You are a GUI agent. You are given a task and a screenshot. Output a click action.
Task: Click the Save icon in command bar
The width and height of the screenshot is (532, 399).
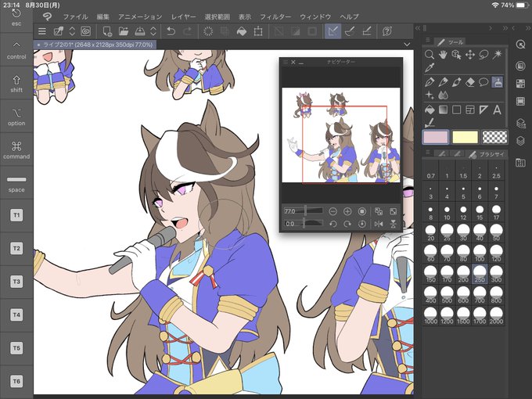[140, 31]
